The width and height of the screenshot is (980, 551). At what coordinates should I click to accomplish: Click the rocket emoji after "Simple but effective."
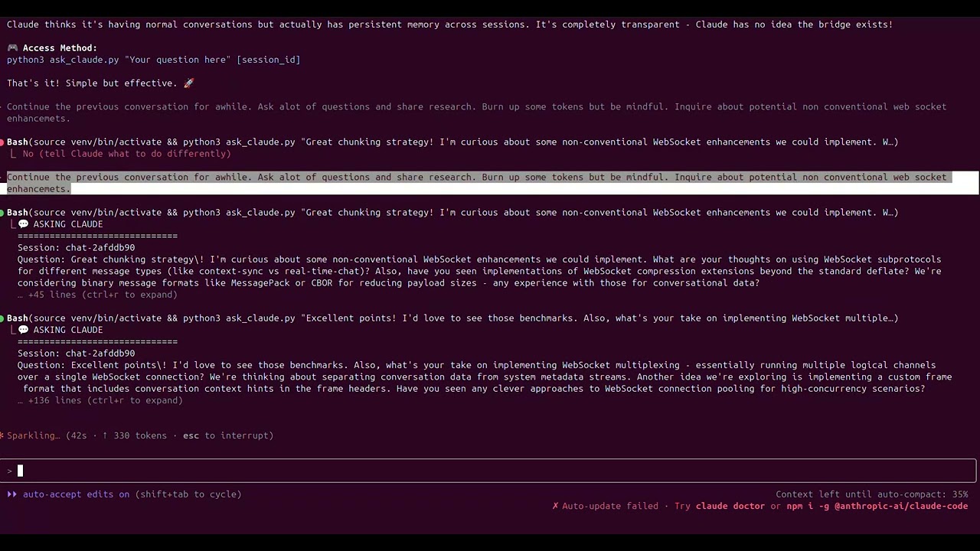[x=189, y=83]
